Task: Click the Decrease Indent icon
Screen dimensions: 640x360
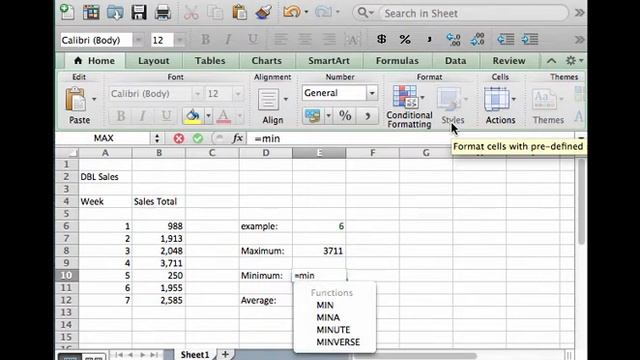Action: pos(506,39)
